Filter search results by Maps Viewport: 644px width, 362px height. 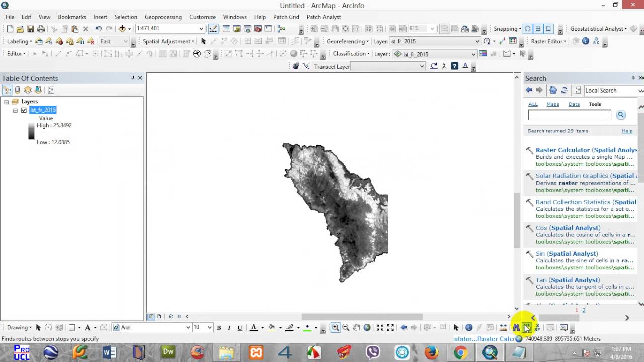[x=553, y=104]
